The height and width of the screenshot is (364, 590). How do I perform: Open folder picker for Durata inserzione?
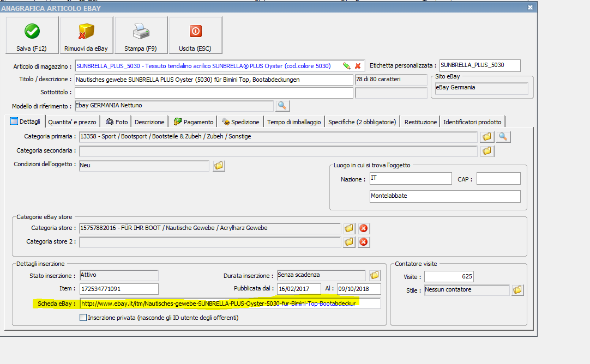pyautogui.click(x=375, y=275)
